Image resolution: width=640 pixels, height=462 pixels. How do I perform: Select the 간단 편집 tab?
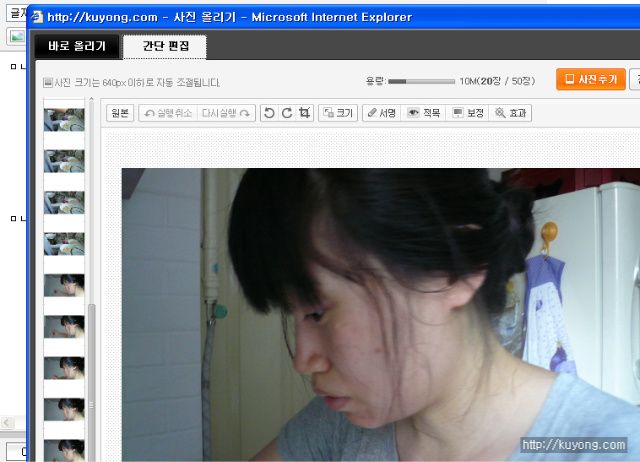tap(165, 46)
